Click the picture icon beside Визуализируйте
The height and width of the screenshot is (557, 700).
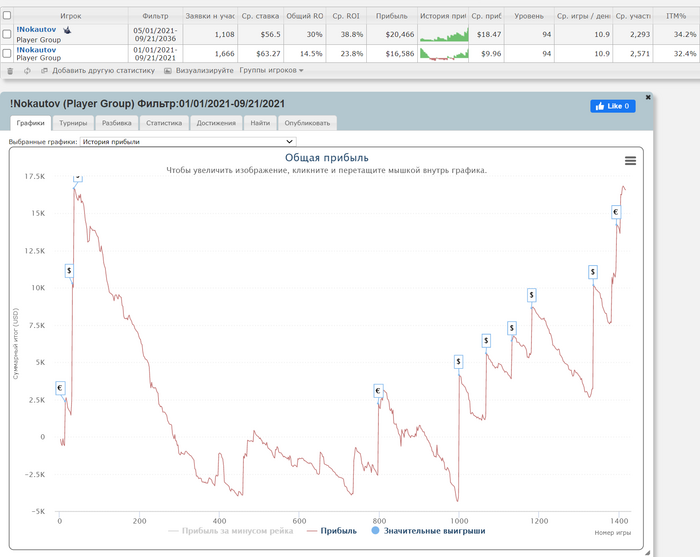167,71
